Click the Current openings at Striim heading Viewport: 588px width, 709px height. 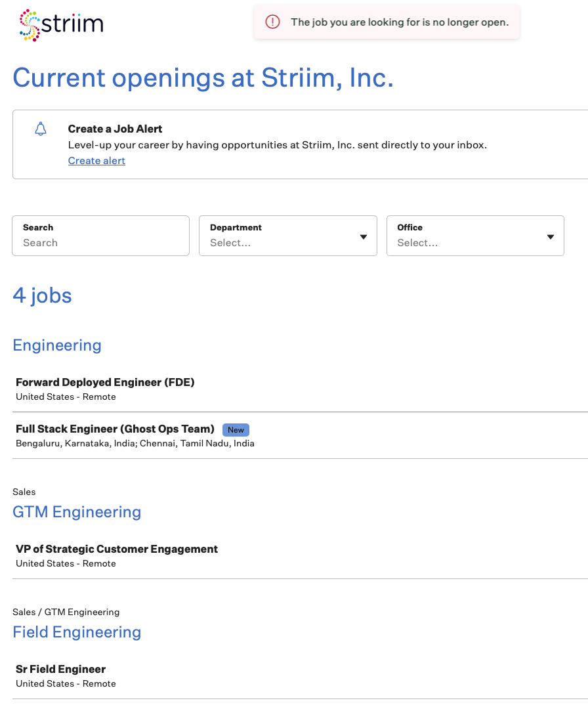(x=203, y=77)
